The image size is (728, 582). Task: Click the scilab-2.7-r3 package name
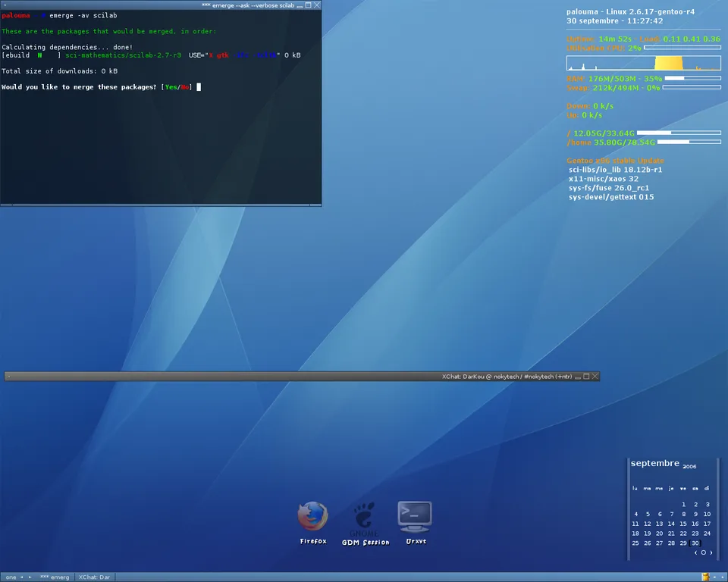click(x=123, y=55)
